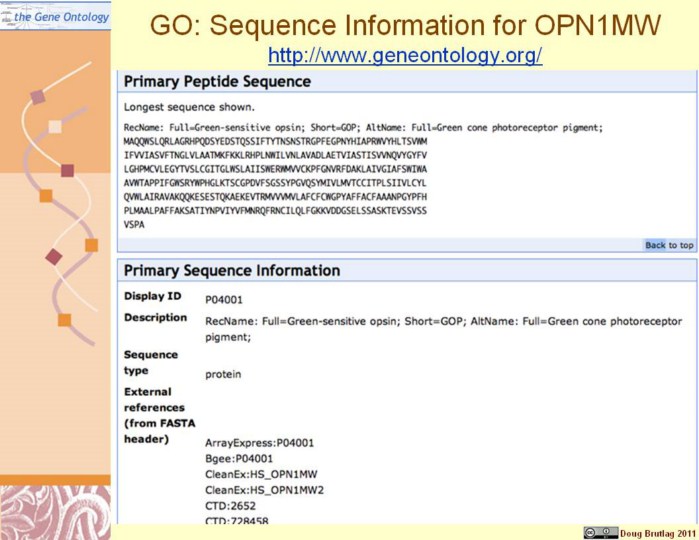Select the Primary Peptide Sequence header
Screen dimensions: 699x540
click(x=218, y=82)
